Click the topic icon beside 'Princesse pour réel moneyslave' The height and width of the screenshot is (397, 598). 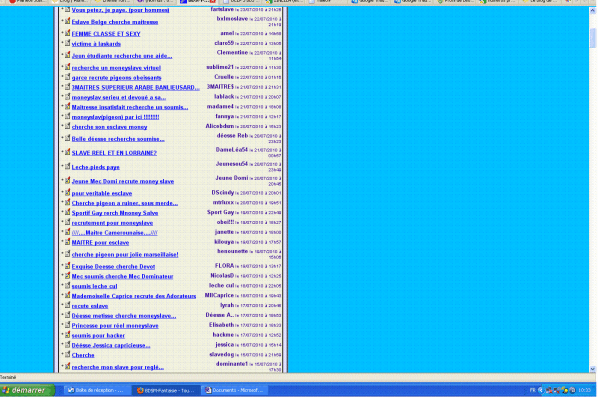68,325
